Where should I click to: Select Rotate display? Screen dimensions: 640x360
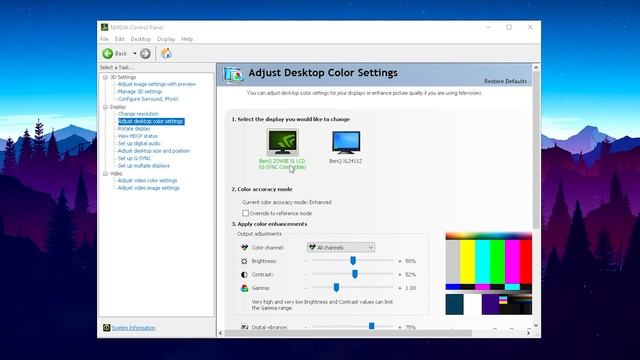134,129
